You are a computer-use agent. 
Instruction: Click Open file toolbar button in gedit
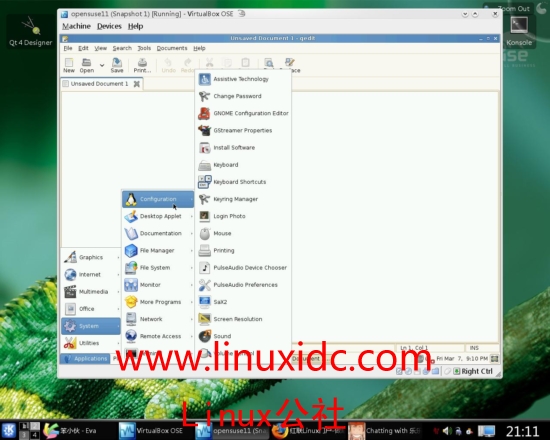[x=87, y=65]
